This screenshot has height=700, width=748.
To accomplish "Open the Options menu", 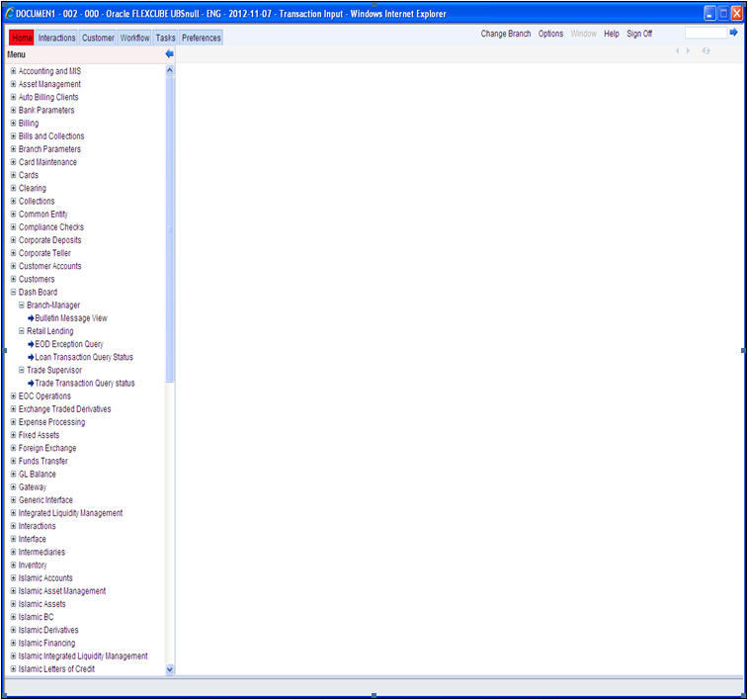I will click(x=550, y=34).
